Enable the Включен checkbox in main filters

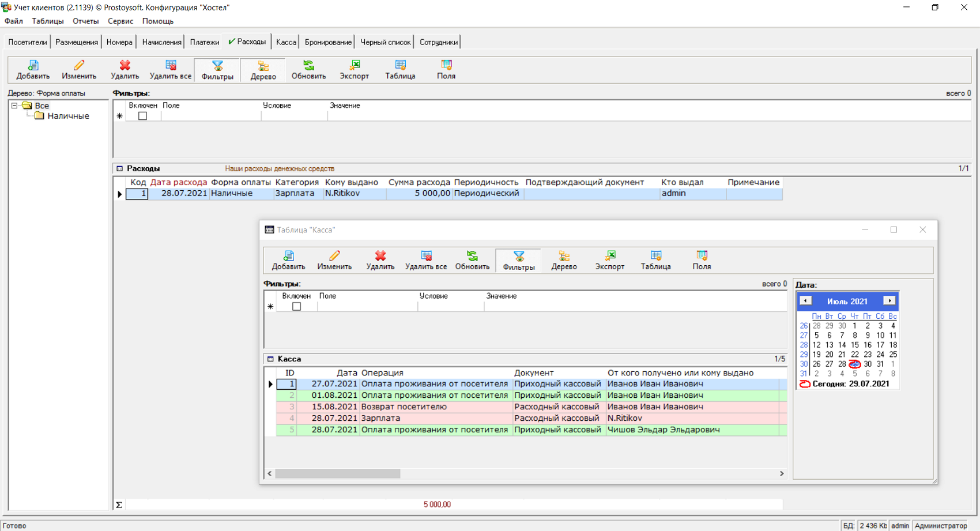tap(142, 116)
